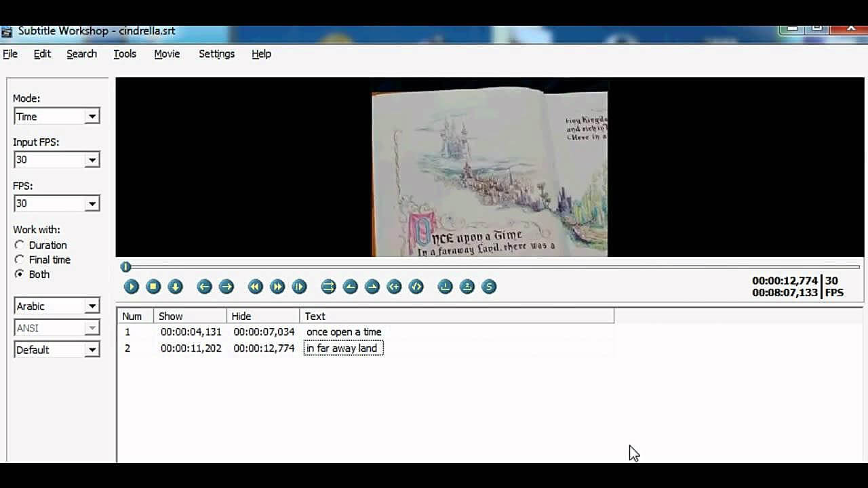Click the total duration 00:08:07,133 display
Image resolution: width=868 pixels, height=488 pixels.
pos(785,293)
